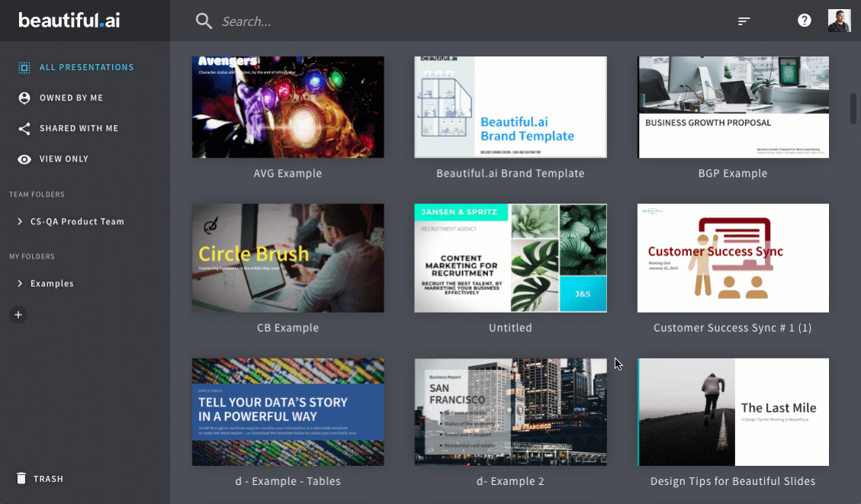Image resolution: width=861 pixels, height=504 pixels.
Task: Open the sort options icon
Action: tap(744, 21)
